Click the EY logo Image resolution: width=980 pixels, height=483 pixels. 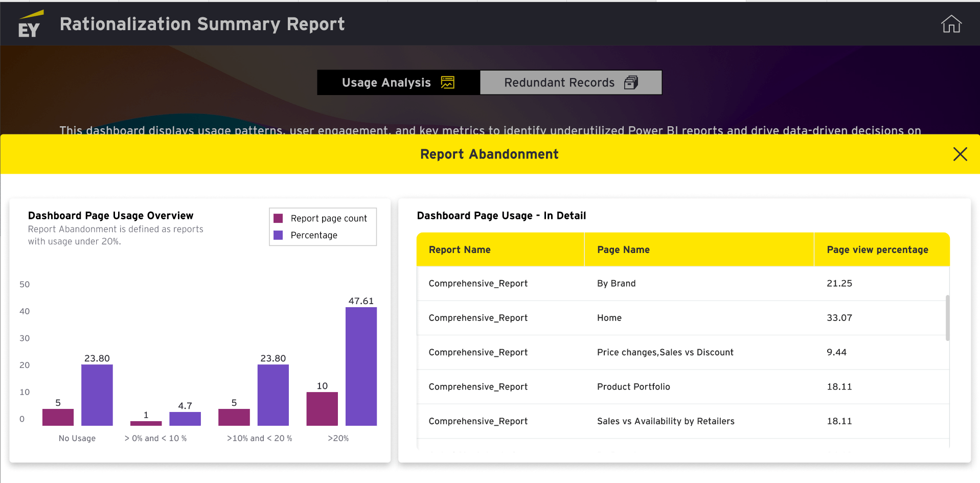point(30,25)
